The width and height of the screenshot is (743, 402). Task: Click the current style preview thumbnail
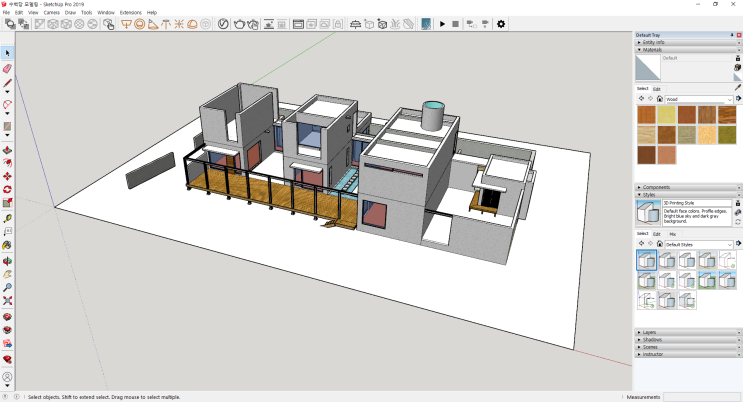[648, 212]
